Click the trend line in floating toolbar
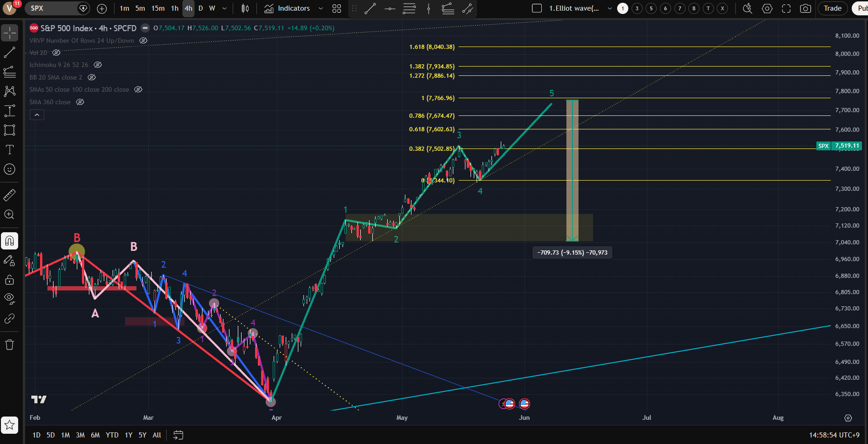868x444 pixels. pyautogui.click(x=370, y=8)
